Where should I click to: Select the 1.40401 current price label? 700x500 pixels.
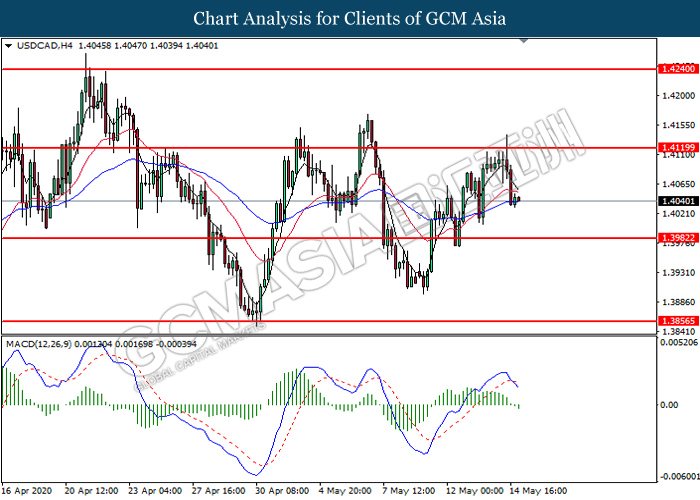coord(678,201)
